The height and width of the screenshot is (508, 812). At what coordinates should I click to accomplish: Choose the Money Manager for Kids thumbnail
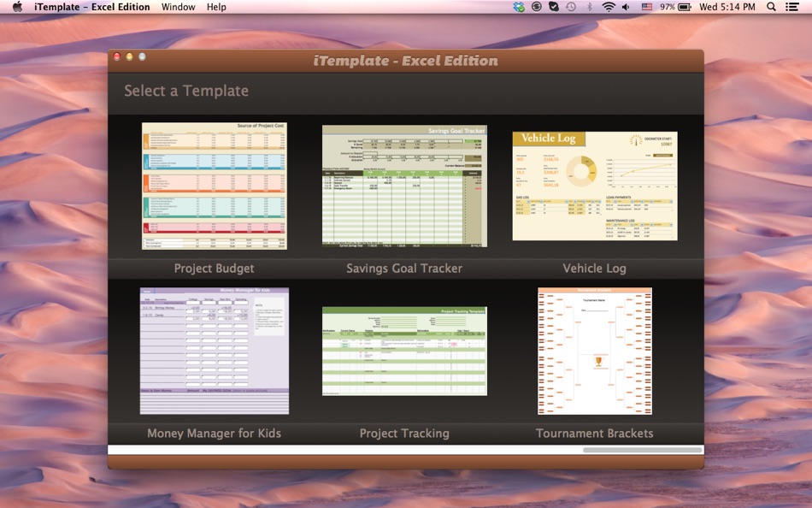(x=214, y=351)
